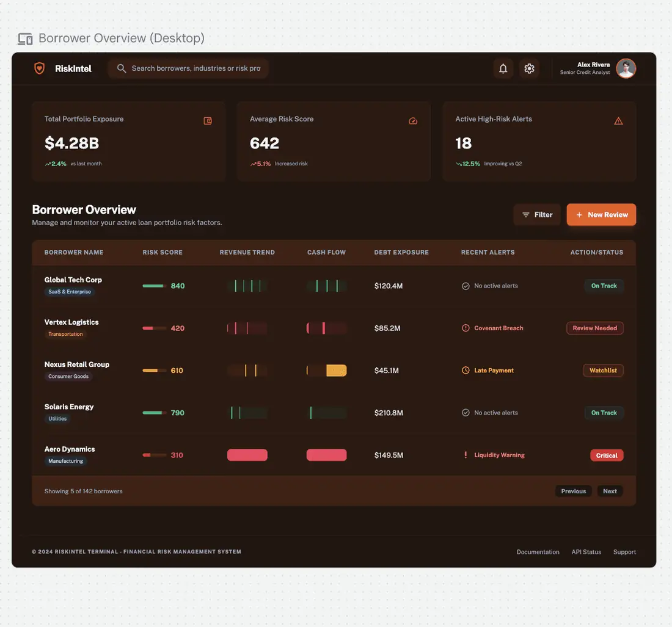Open the Support link

coord(624,552)
